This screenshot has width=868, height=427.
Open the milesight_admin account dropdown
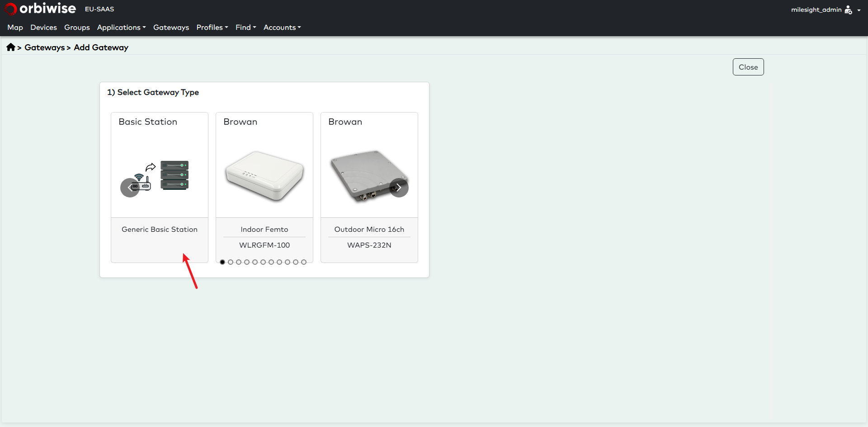point(826,10)
